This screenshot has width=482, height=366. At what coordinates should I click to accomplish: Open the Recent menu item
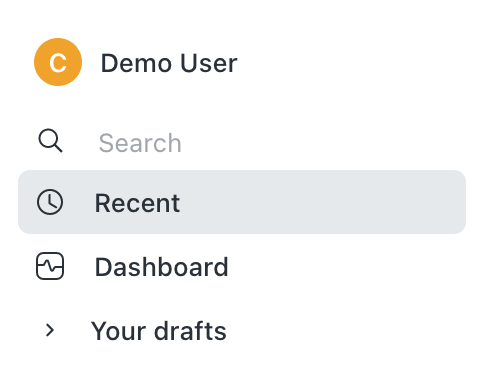click(242, 202)
